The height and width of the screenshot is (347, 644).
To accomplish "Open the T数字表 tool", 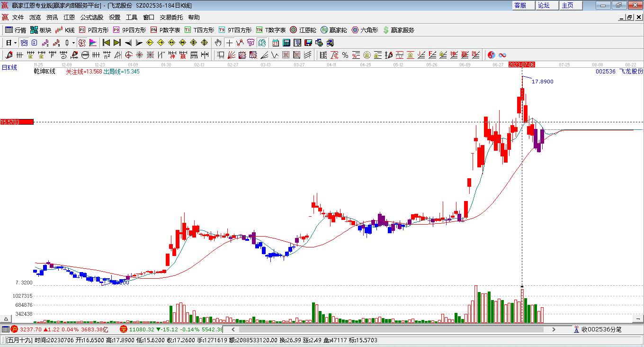I will [271, 30].
